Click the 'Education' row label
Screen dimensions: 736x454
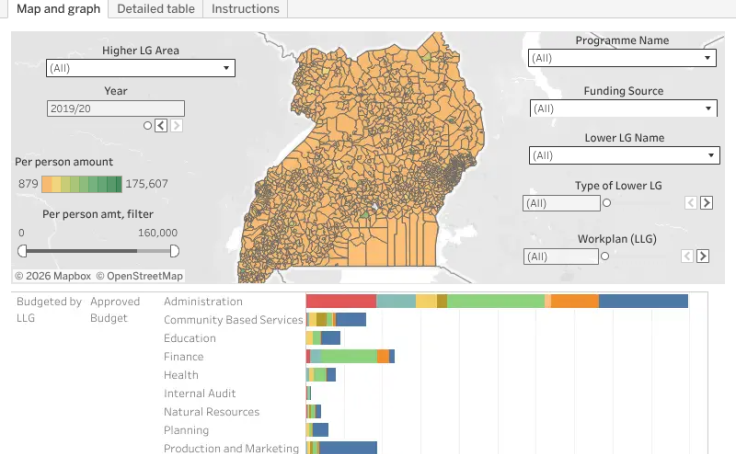190,338
